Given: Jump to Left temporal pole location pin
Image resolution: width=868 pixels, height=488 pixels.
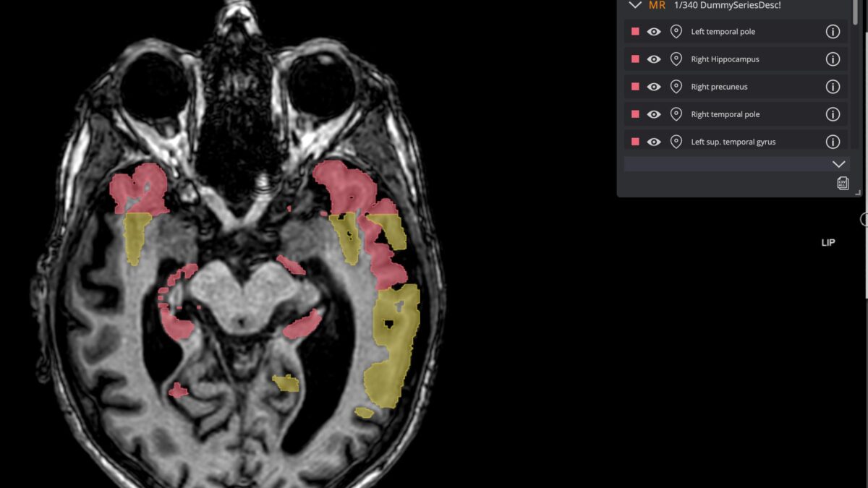Looking at the screenshot, I should pos(676,32).
